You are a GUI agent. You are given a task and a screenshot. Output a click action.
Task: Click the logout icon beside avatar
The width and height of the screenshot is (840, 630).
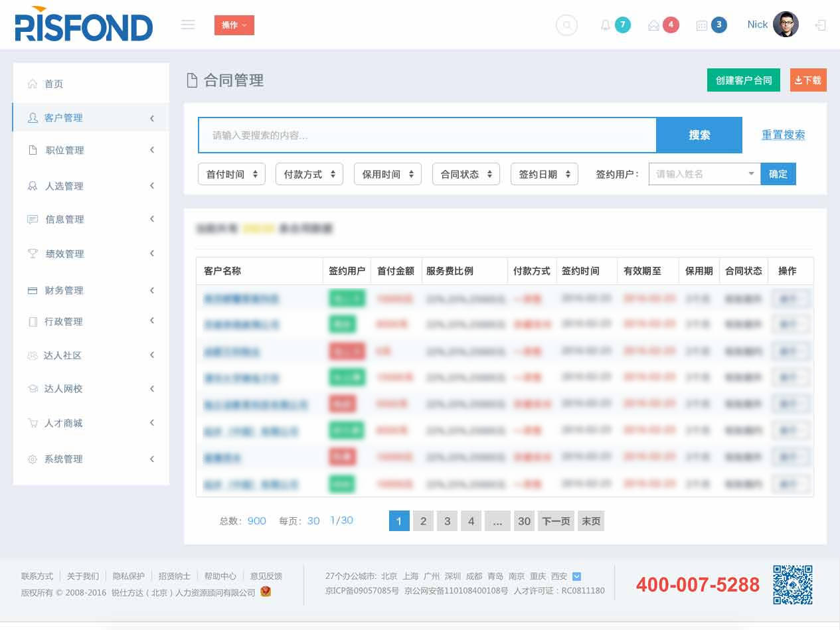(821, 25)
